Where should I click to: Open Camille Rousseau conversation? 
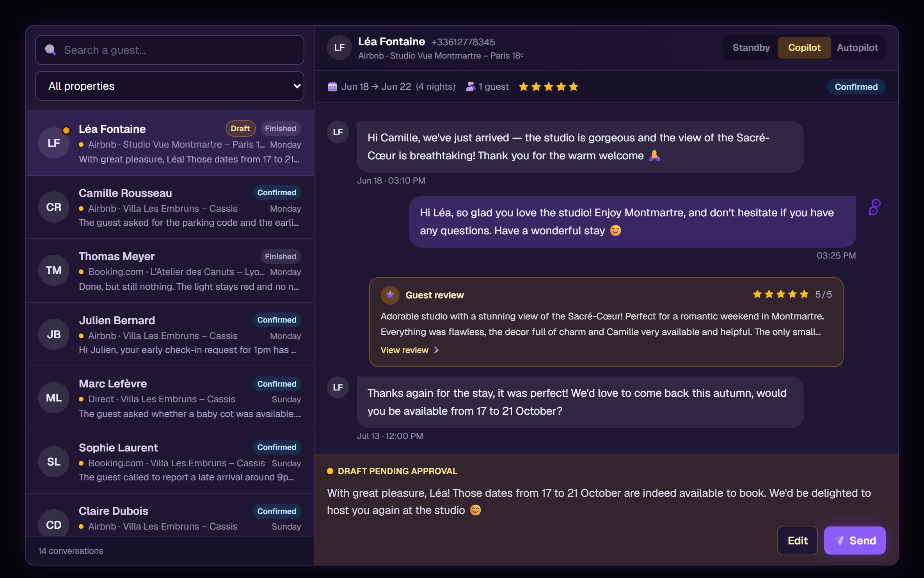(170, 207)
